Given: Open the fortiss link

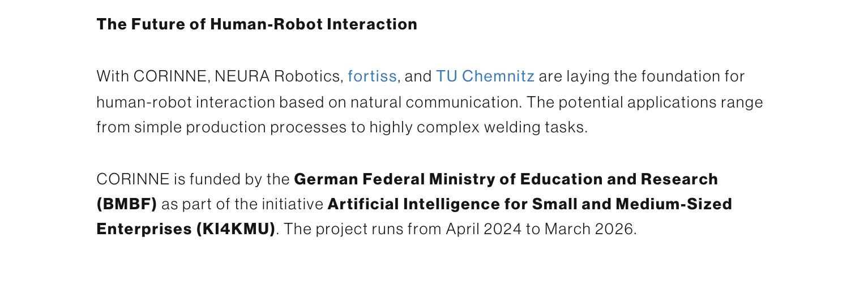Looking at the screenshot, I should (x=372, y=76).
